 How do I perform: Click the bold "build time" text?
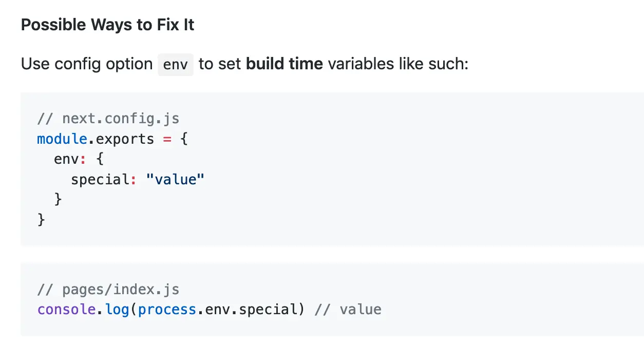click(285, 64)
